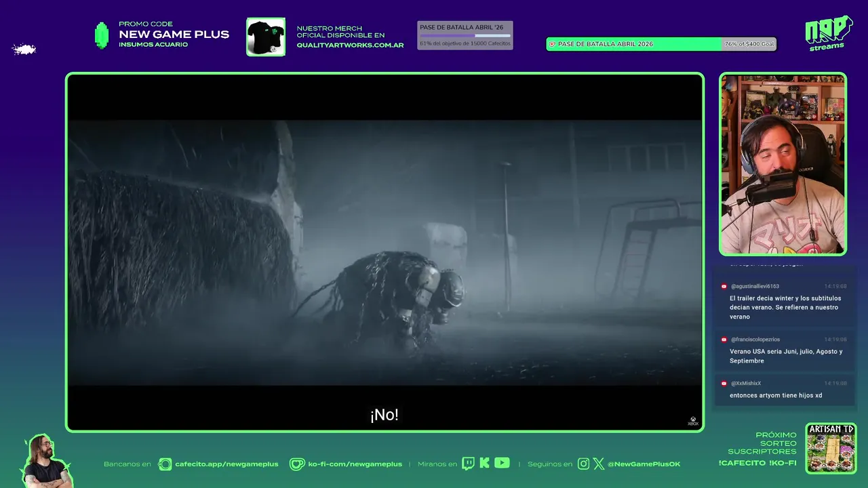Click the 'Verano USA seria Juni' chat message
Image resolution: width=868 pixels, height=488 pixels.
point(786,356)
